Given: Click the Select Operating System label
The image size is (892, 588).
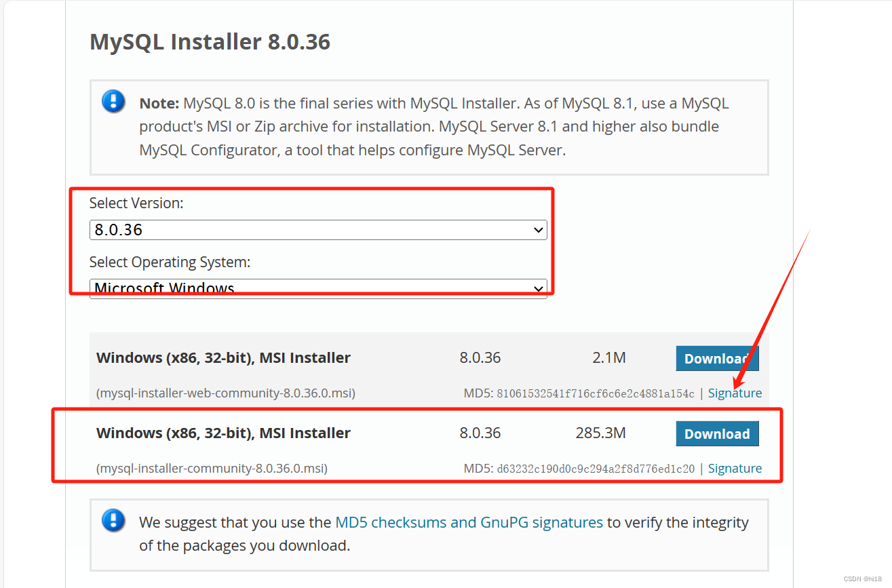Looking at the screenshot, I should 170,262.
